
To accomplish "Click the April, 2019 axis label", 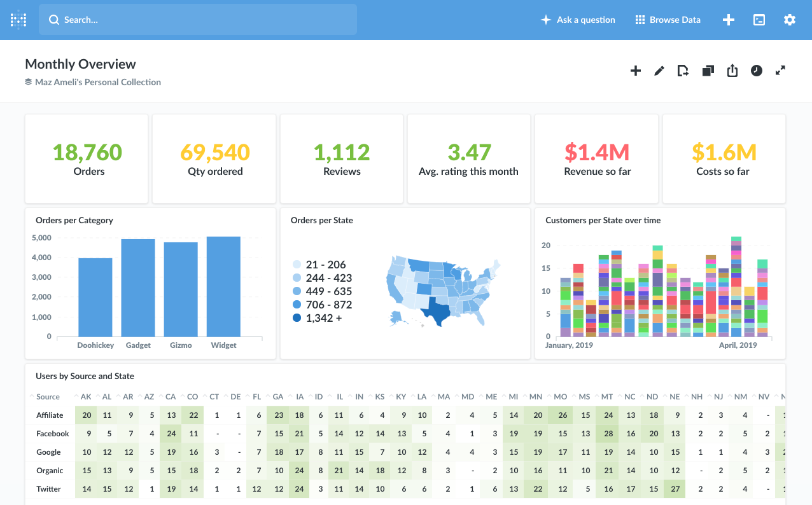I will tap(738, 345).
